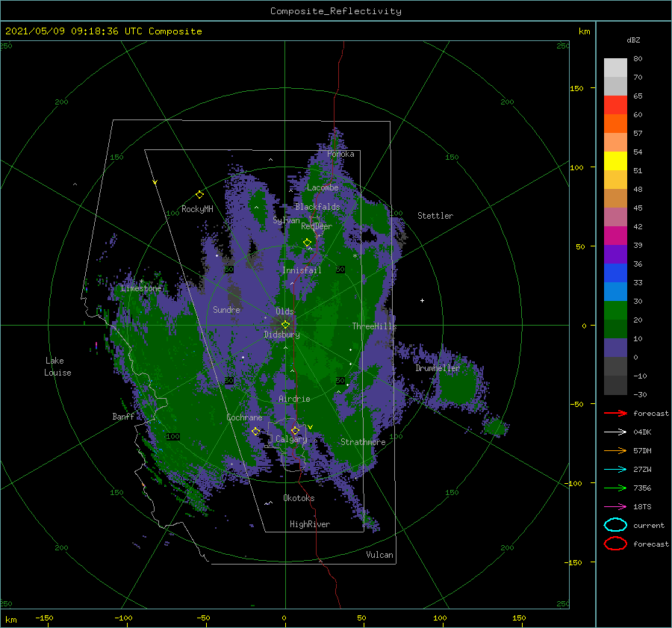
Task: Click the Innisfail city label
Action: tap(302, 270)
